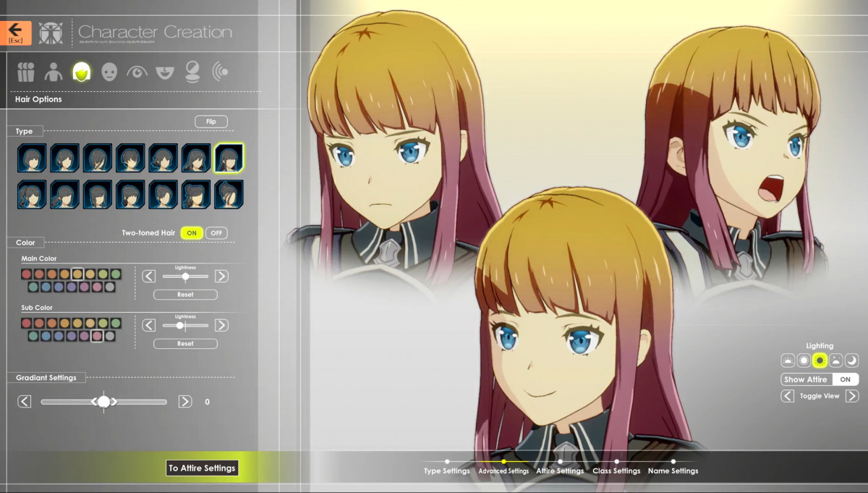This screenshot has height=493, width=868.
Task: Choose the moon night lighting icon
Action: [x=851, y=361]
